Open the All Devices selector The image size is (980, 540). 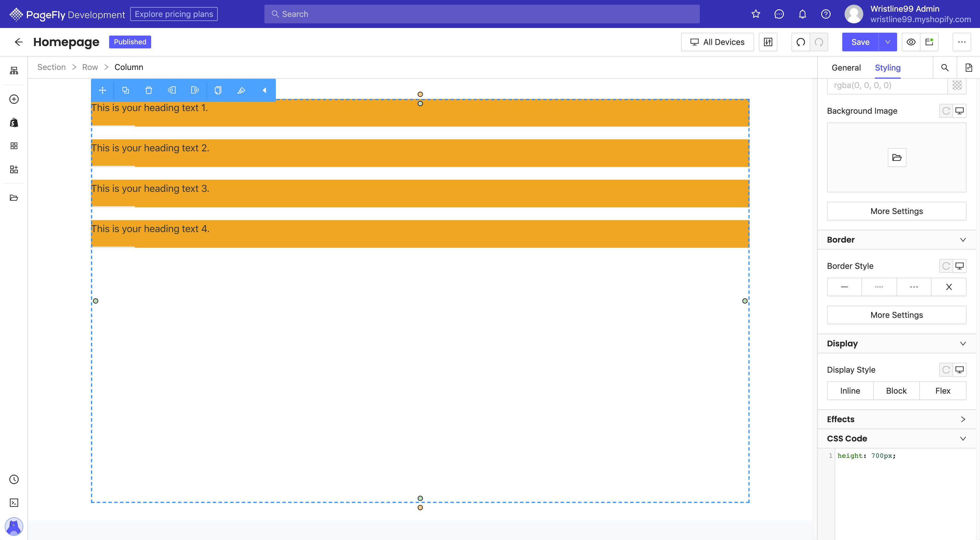pos(718,42)
